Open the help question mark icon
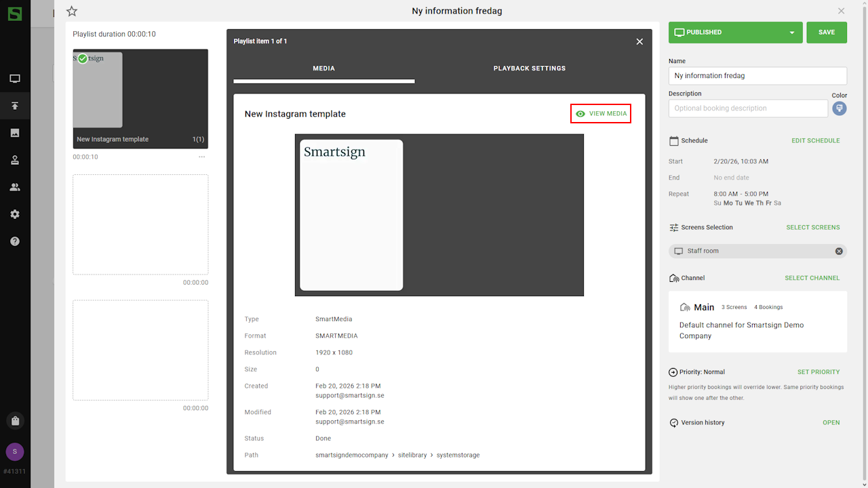This screenshot has height=488, width=868. 15,241
